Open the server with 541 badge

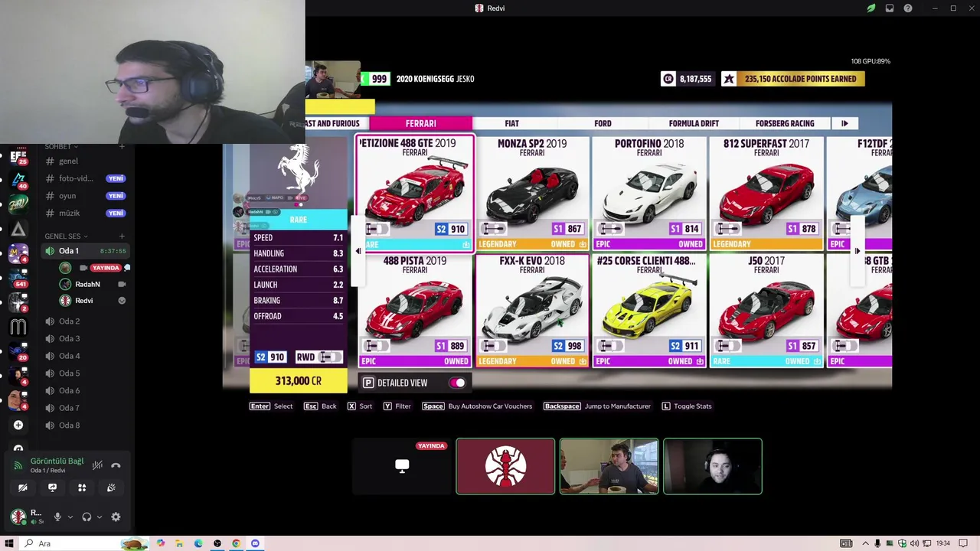pos(18,279)
